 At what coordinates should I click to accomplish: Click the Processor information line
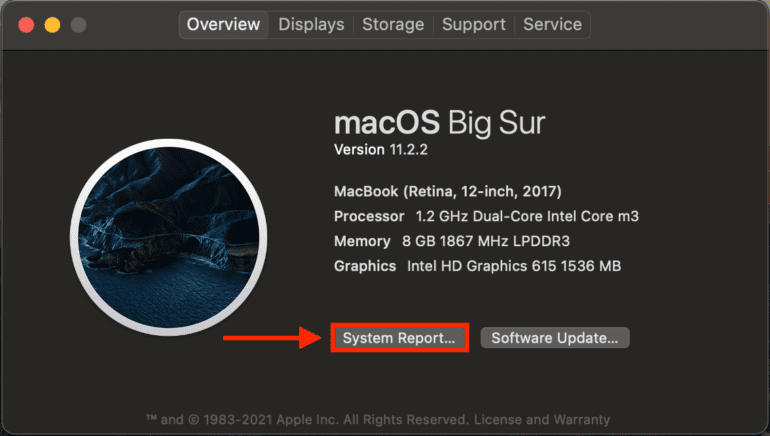point(486,216)
